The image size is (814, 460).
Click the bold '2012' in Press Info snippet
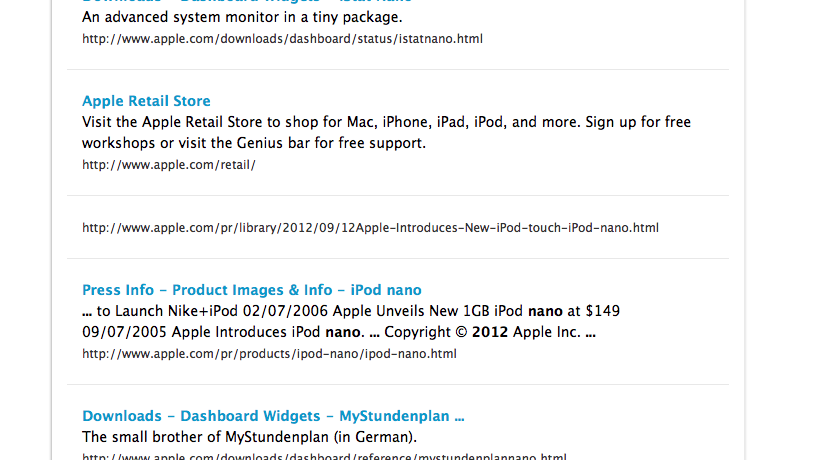pos(490,332)
